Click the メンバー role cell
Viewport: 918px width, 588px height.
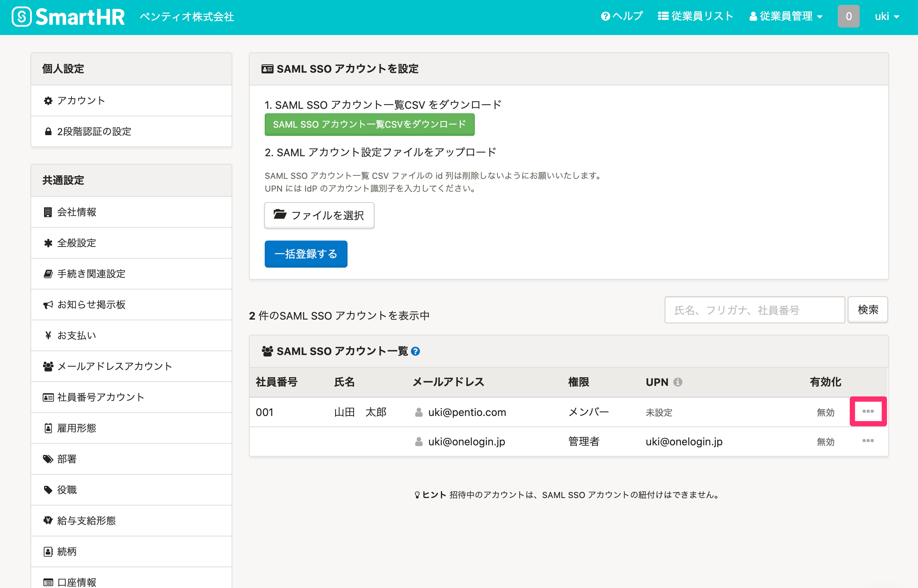tap(589, 412)
